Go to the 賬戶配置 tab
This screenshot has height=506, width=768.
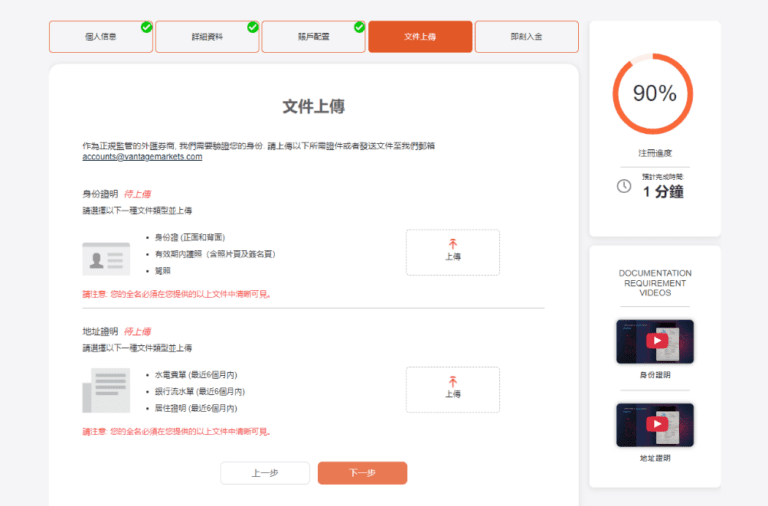[313, 37]
